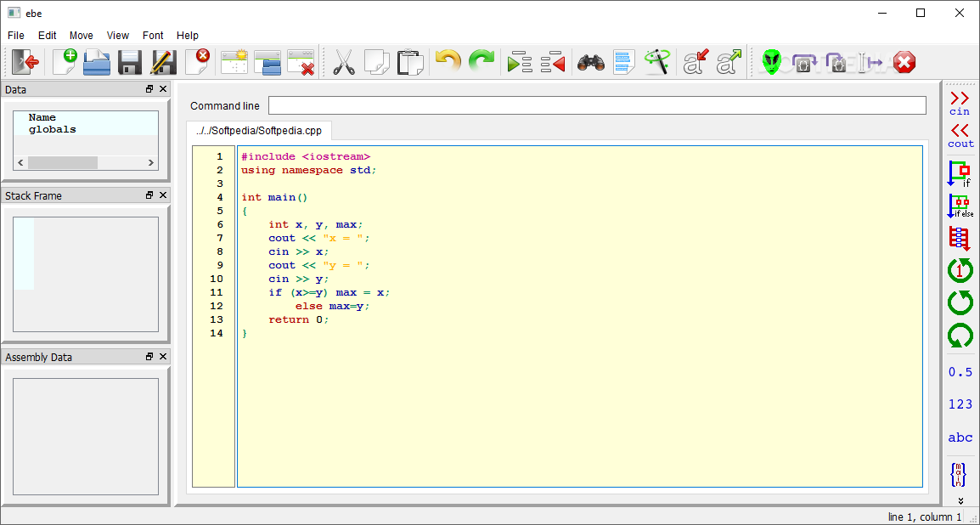Image resolution: width=980 pixels, height=525 pixels.
Task: Insert an if statement template
Action: point(959,174)
